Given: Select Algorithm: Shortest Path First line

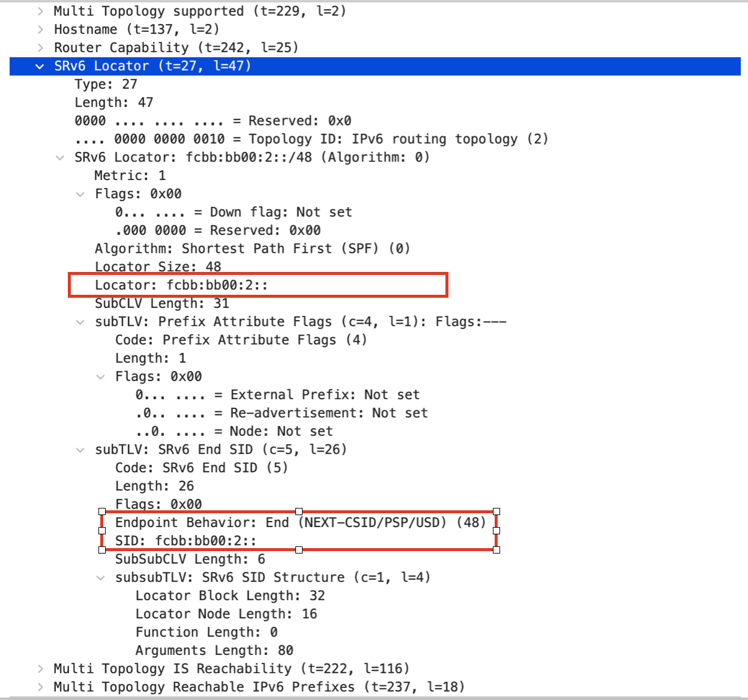Looking at the screenshot, I should coord(253,249).
